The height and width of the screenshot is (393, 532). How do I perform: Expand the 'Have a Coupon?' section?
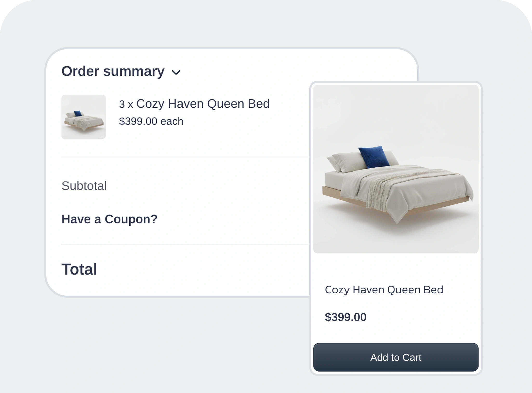109,219
